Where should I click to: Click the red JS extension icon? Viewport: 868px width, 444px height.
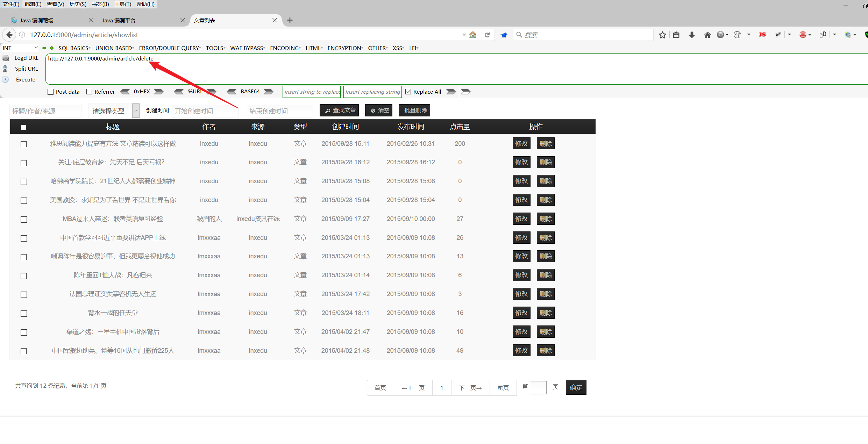(762, 35)
